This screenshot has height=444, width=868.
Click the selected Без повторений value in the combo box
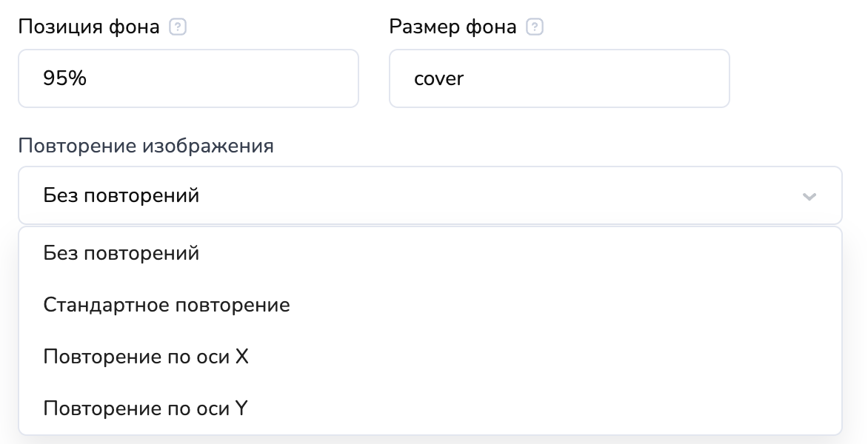click(x=121, y=196)
